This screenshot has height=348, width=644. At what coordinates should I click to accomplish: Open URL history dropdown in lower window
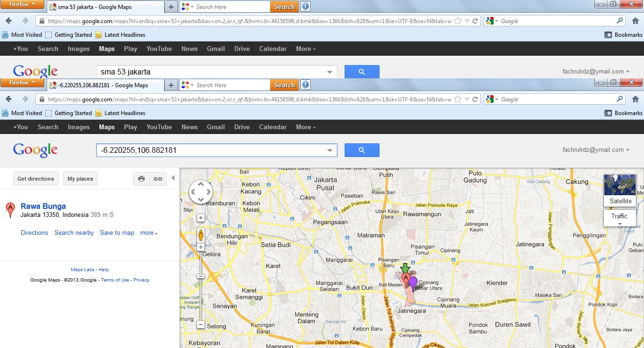[x=467, y=99]
